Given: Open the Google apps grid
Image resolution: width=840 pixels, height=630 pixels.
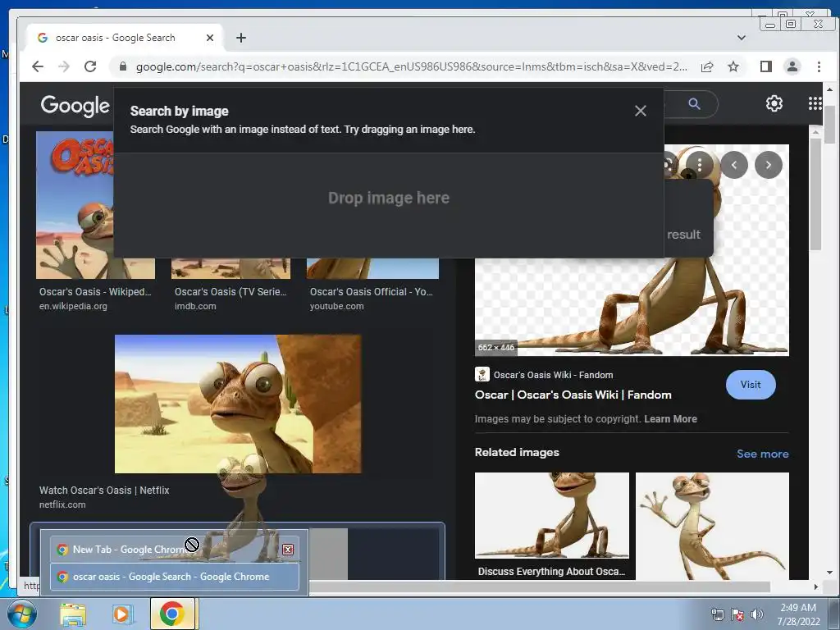Looking at the screenshot, I should tap(815, 103).
